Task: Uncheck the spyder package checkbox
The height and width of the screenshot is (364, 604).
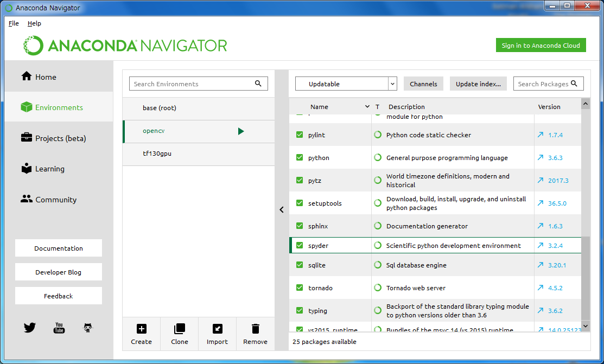Action: pos(300,245)
